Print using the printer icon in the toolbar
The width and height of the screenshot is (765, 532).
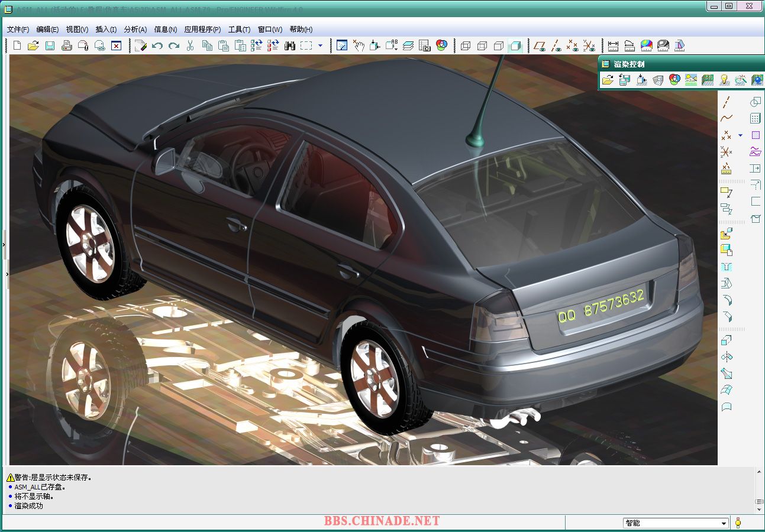67,46
